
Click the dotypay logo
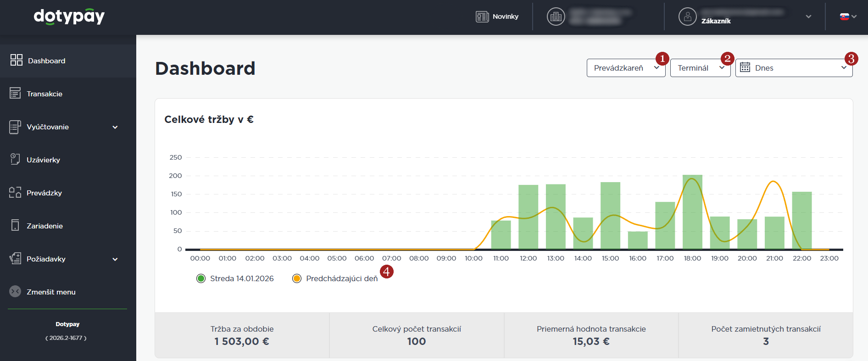tap(69, 17)
